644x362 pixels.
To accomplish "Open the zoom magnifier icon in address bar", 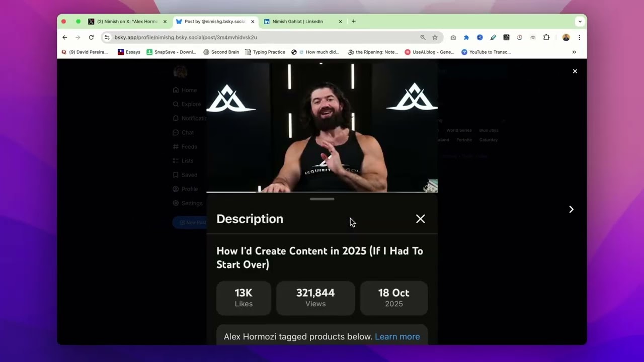I will (423, 37).
